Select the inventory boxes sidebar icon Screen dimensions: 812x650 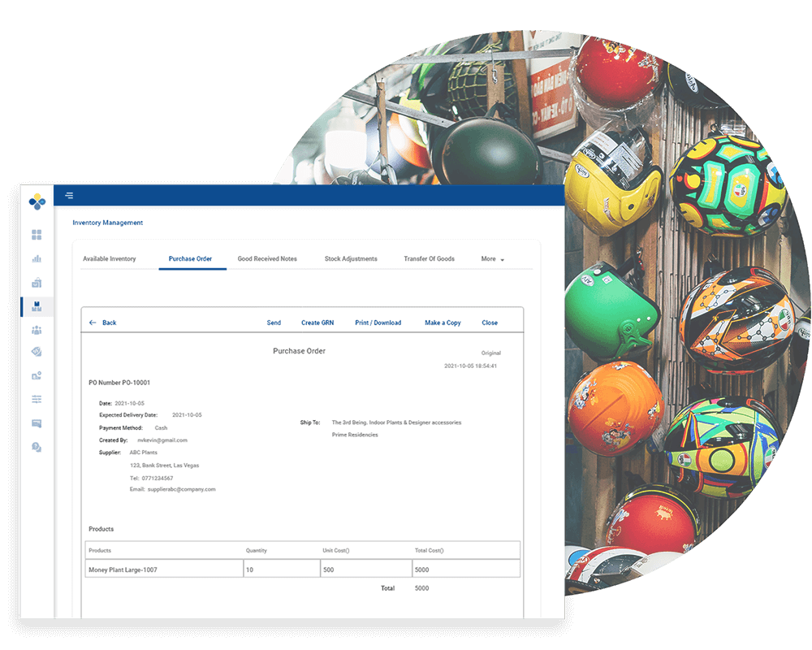click(37, 306)
